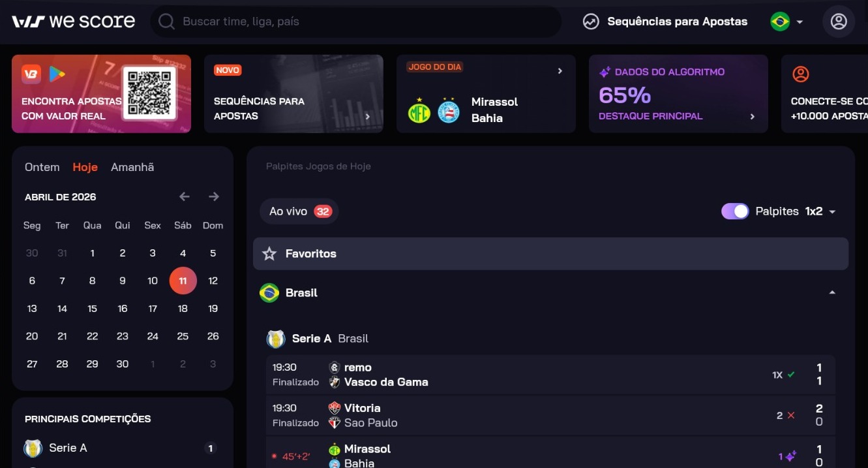868x468 pixels.
Task: Switch to the Ontem tab
Action: [x=42, y=167]
